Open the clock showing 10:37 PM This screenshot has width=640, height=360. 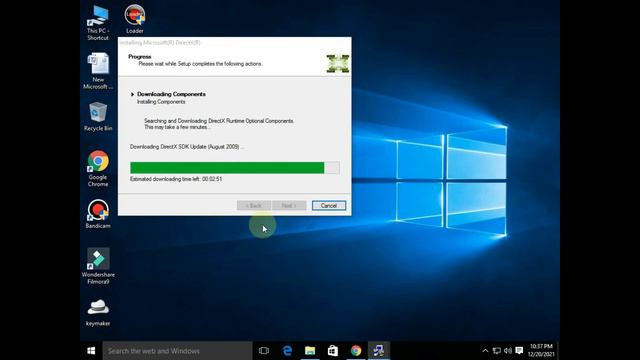(x=541, y=351)
